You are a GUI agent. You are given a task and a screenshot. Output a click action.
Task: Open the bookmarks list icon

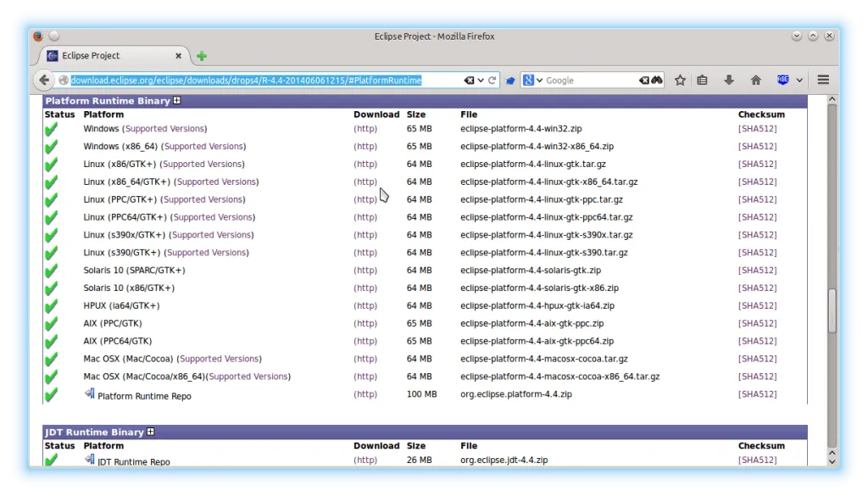703,81
